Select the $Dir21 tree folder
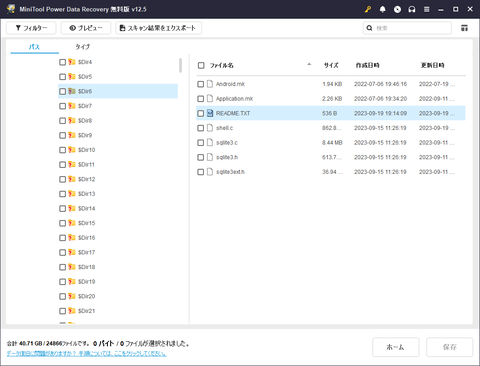The height and width of the screenshot is (366, 480). 86,311
